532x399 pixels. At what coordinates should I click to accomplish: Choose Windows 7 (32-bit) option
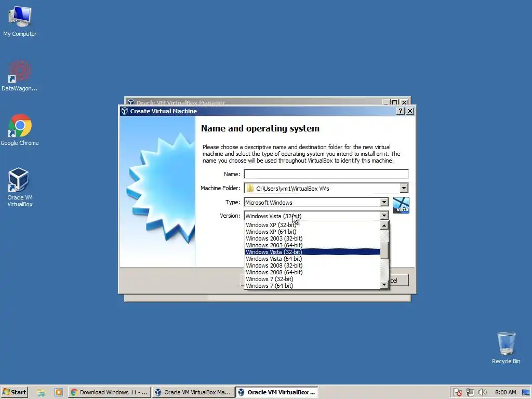coord(312,279)
